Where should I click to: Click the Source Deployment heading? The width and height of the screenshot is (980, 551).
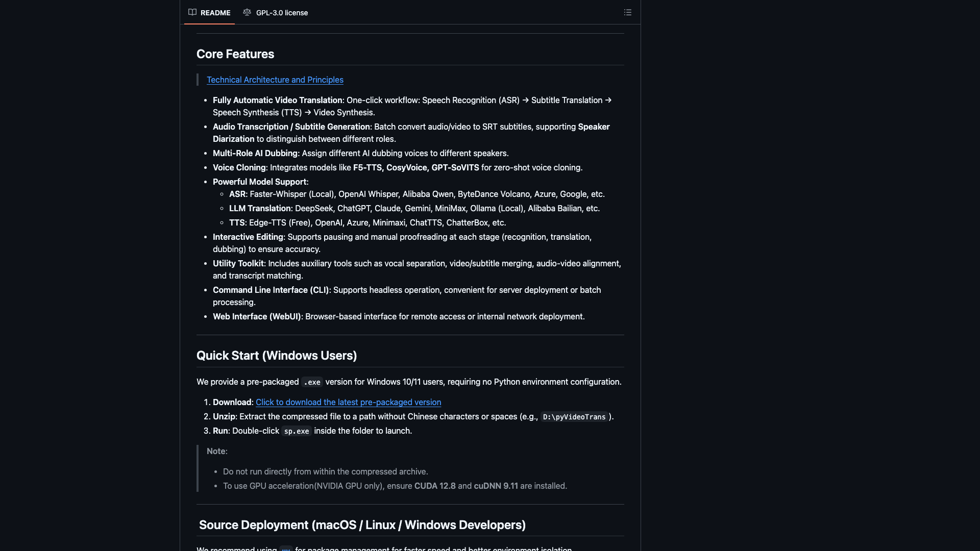(x=362, y=525)
